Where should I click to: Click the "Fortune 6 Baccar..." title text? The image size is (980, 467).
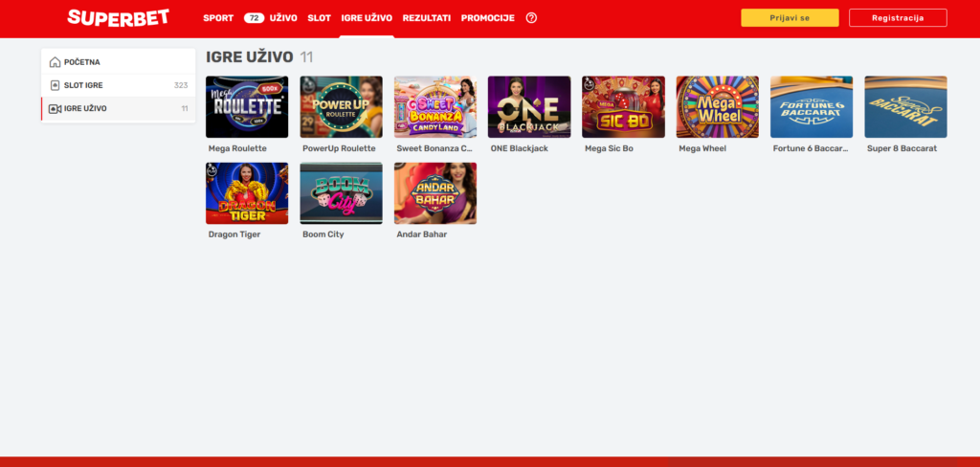[x=811, y=148]
